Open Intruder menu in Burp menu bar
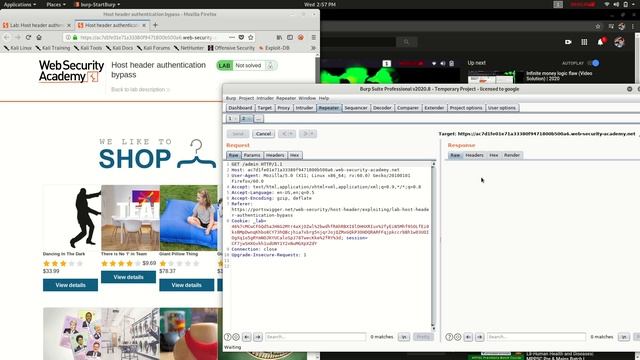Screen dimensions: 640x360 (265, 98)
